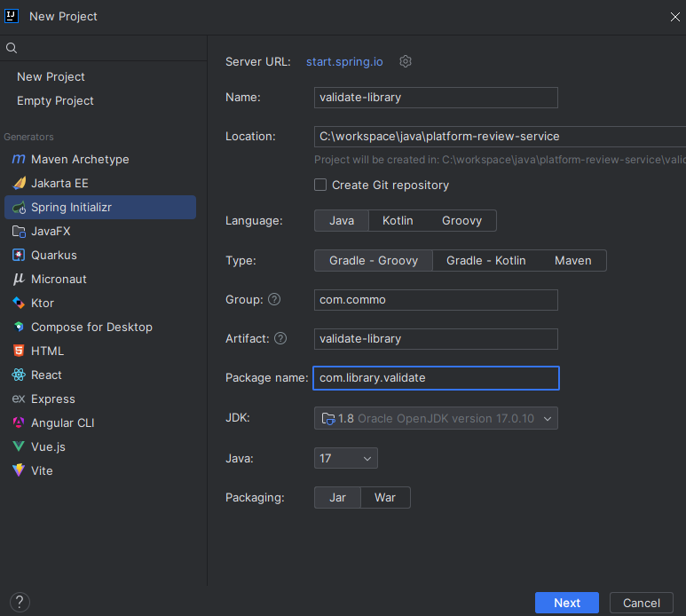Click the IntelliJ IDEA logo icon
The width and height of the screenshot is (686, 616).
[12, 16]
